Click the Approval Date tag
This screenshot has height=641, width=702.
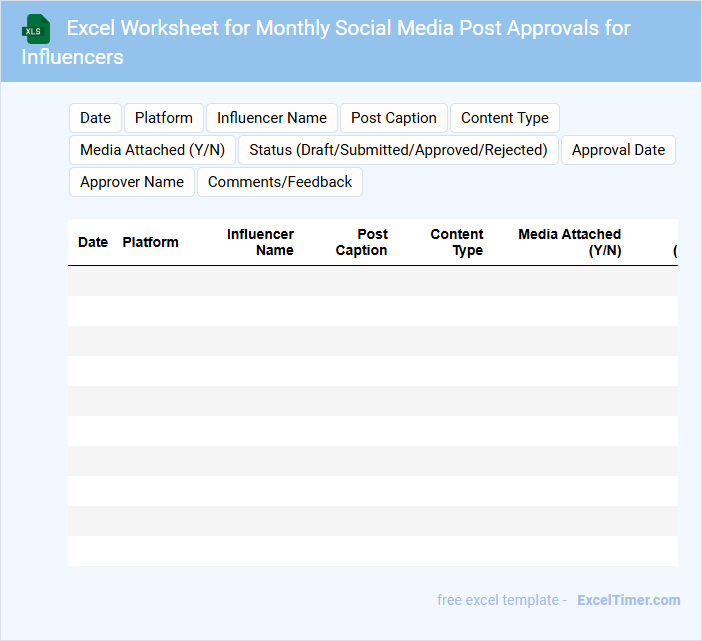[618, 150]
